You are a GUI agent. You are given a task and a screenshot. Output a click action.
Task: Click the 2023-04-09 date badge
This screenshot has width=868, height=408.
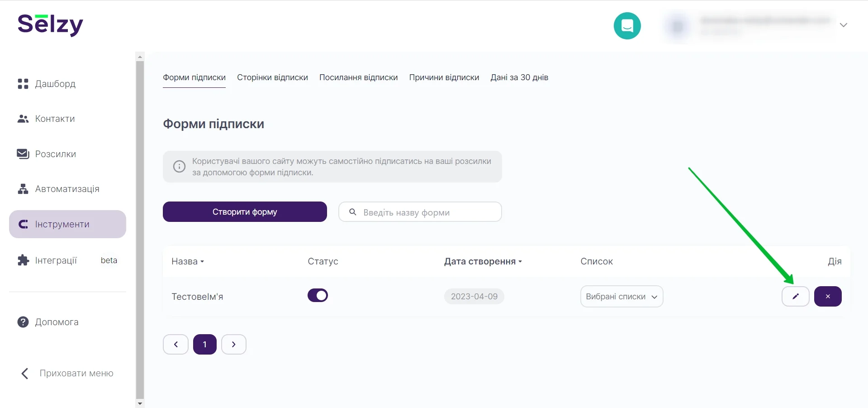(x=474, y=296)
